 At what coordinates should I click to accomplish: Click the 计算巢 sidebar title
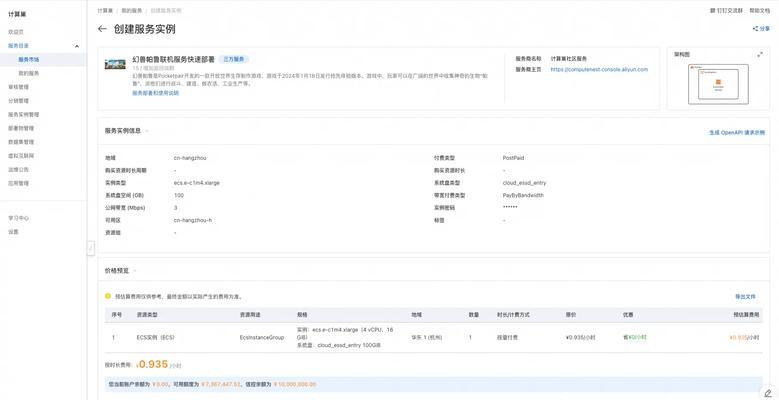17,14
